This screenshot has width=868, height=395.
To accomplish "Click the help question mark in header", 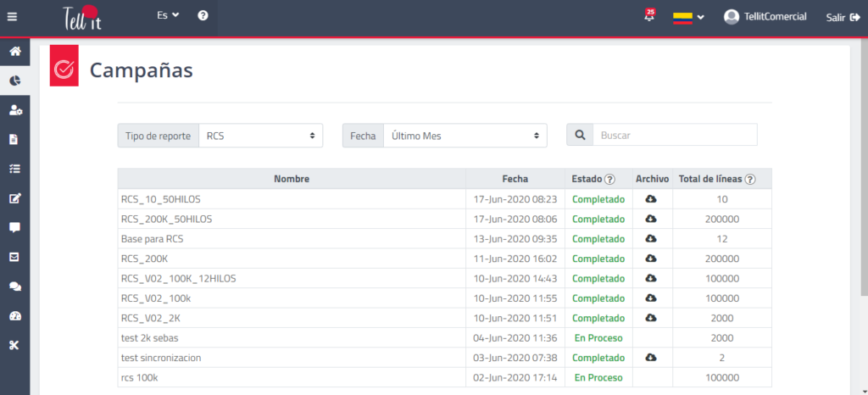I will click(x=203, y=16).
